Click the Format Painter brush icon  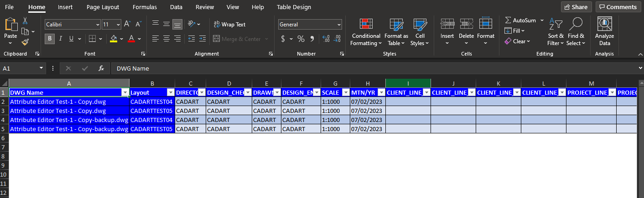26,42
